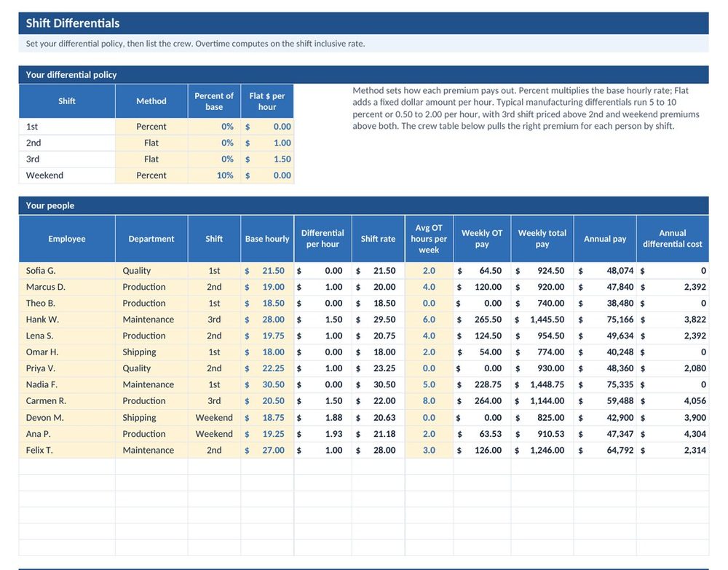Viewport: 728px width, 570px height.
Task: Select the 'Flat $ per hour' column header
Action: click(267, 101)
